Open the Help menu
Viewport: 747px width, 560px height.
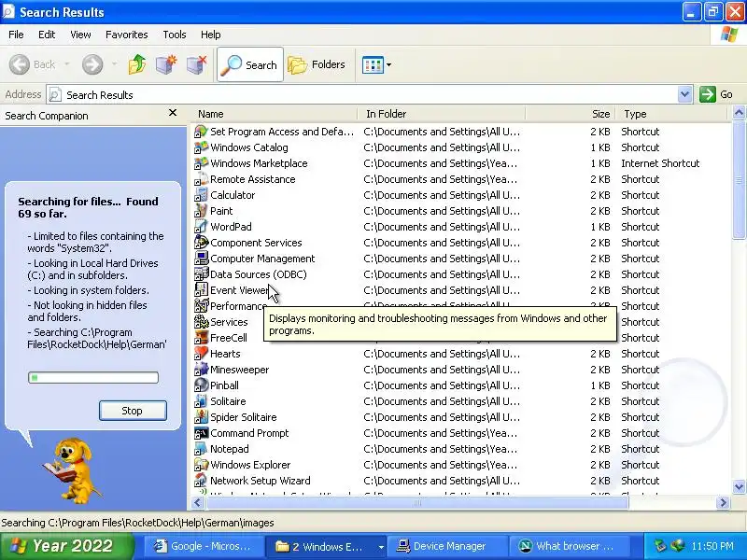(211, 35)
